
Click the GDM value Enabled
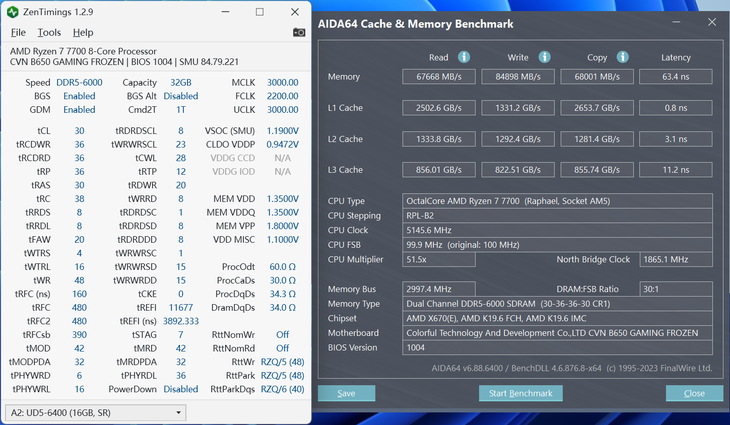79,109
